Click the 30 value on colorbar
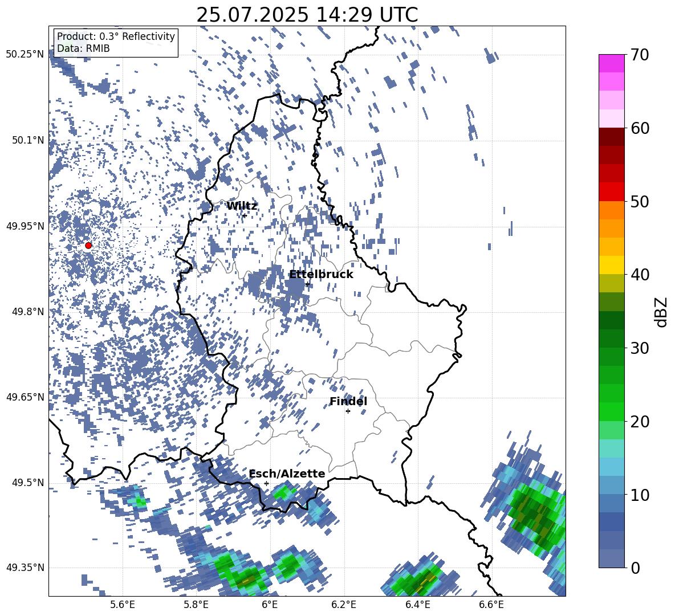 (x=640, y=348)
